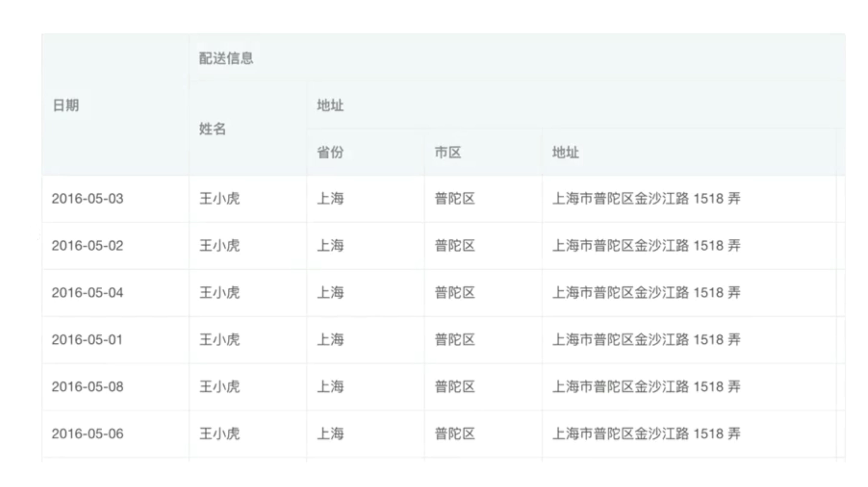Select the 2016-05-01 date cell

87,339
